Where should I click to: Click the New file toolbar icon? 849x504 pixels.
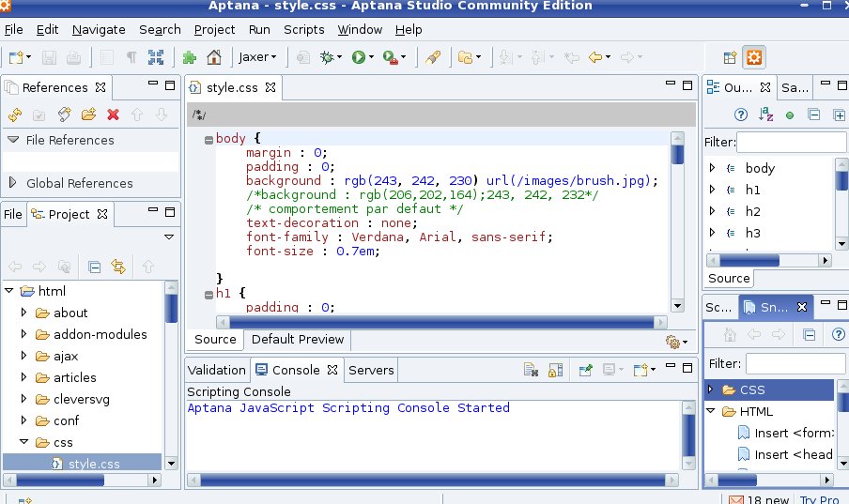16,57
